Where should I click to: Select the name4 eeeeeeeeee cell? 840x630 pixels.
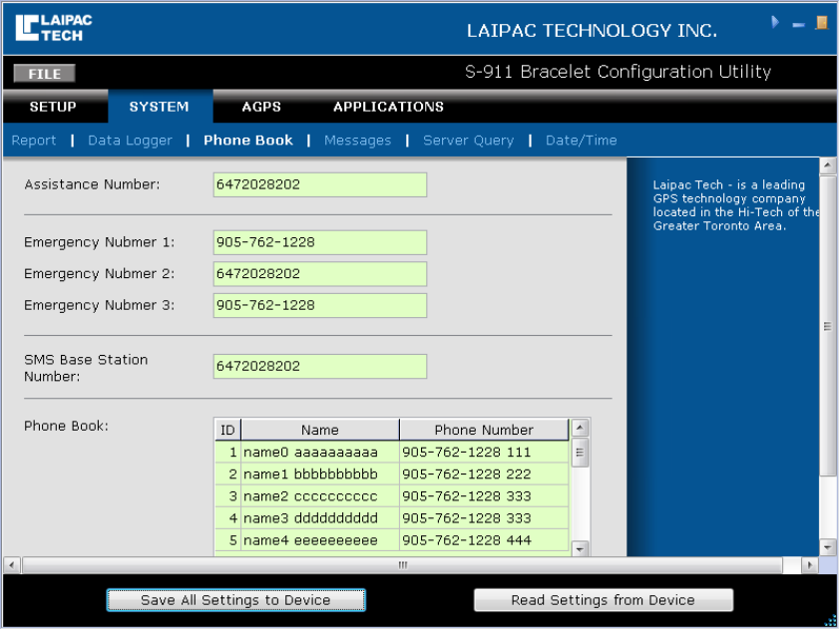[x=320, y=540]
